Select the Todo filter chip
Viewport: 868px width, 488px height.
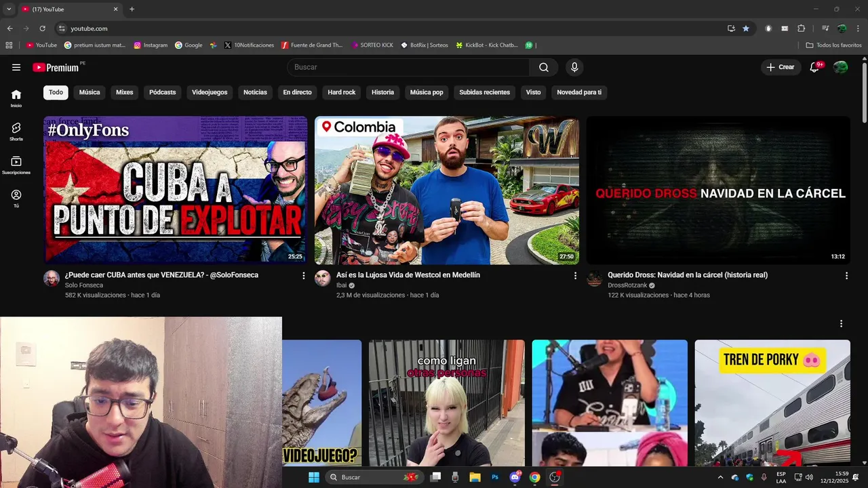click(56, 92)
